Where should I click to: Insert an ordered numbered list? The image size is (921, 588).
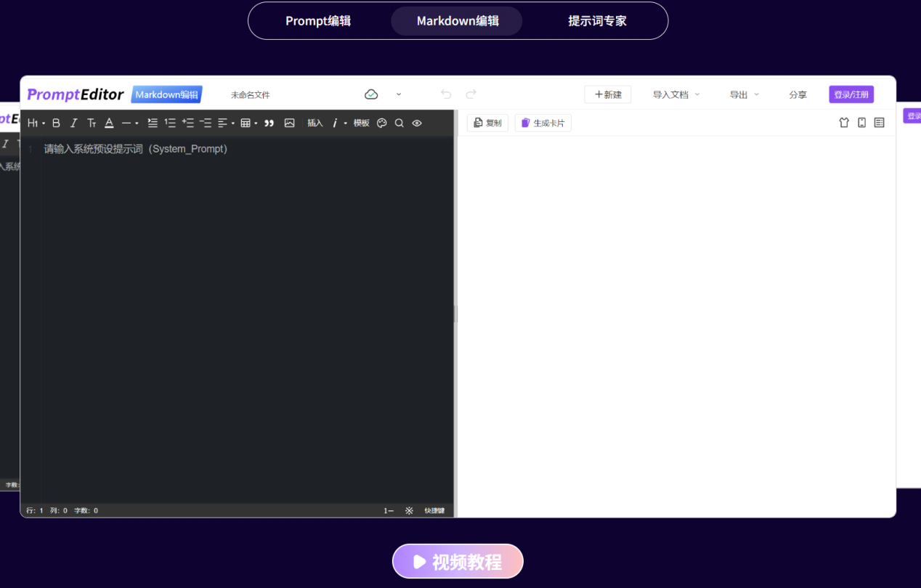click(x=170, y=123)
